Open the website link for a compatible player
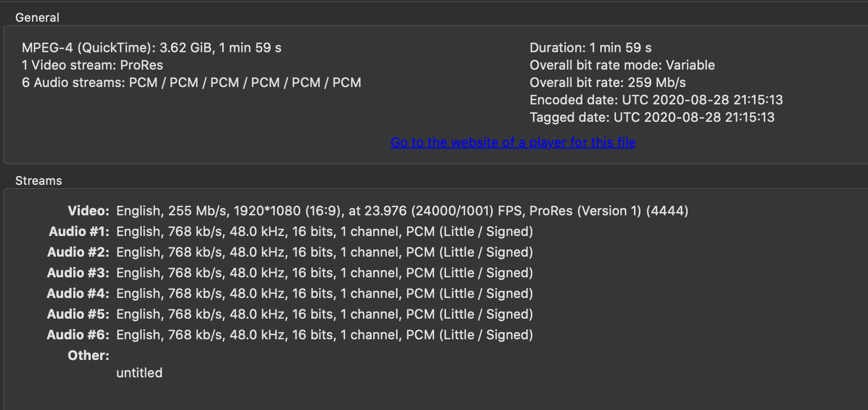 click(x=513, y=142)
